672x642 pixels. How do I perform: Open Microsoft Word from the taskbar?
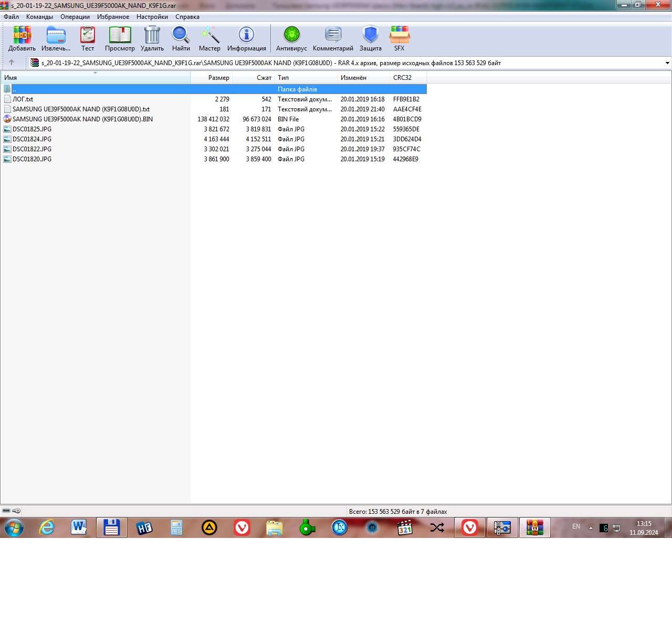click(x=79, y=527)
